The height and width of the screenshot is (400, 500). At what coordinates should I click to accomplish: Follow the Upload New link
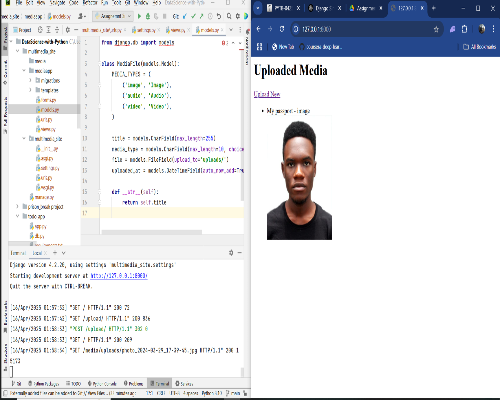(267, 94)
